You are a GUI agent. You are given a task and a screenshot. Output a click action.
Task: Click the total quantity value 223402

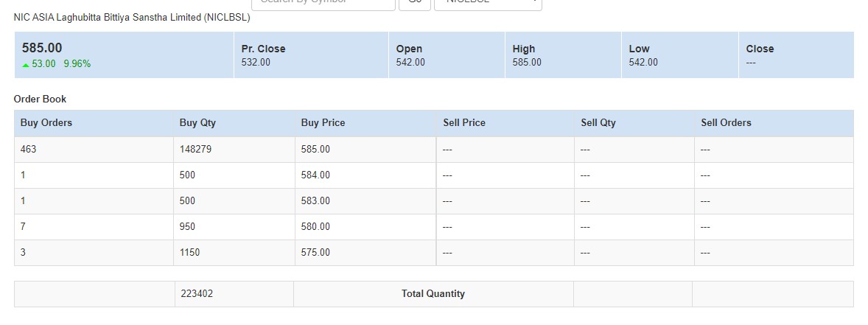197,294
